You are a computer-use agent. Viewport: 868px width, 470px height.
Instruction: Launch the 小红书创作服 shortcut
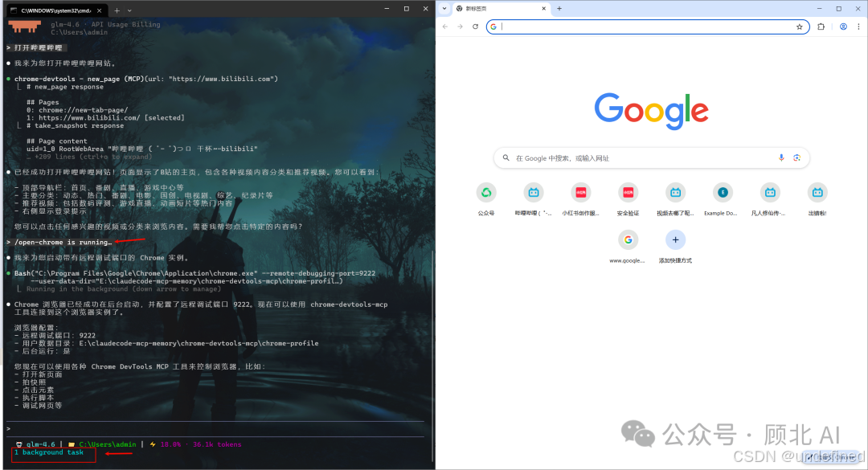(580, 192)
